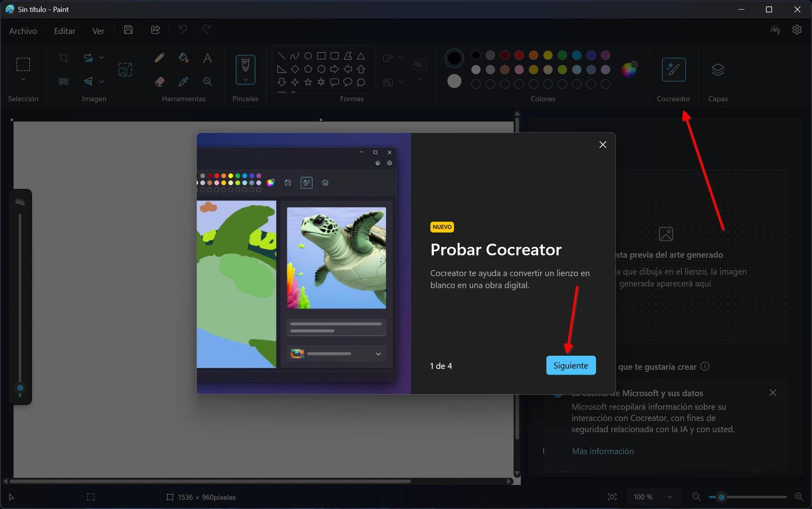Click the Siguiente button in the Cocreator dialog
Image resolution: width=812 pixels, height=509 pixels.
coord(570,365)
